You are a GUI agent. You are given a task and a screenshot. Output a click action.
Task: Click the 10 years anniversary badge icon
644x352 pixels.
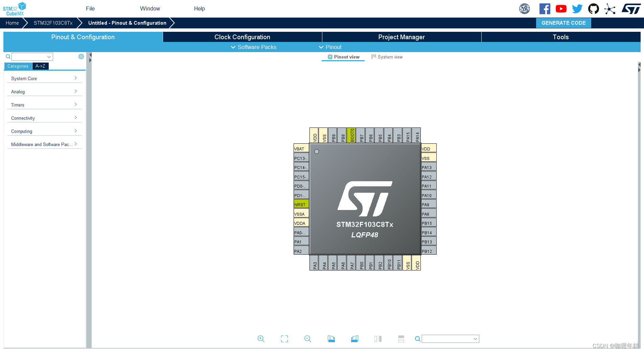pos(525,9)
